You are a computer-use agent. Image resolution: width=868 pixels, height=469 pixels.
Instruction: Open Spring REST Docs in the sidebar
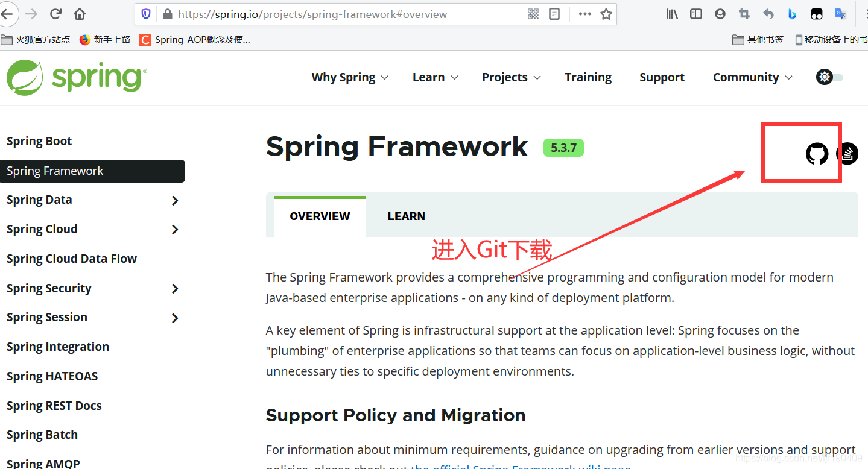(x=54, y=406)
